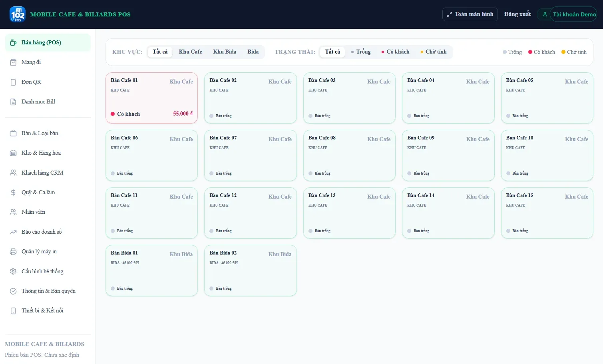Click the checkmark icon for Thông tin & Bản quyền

click(13, 291)
